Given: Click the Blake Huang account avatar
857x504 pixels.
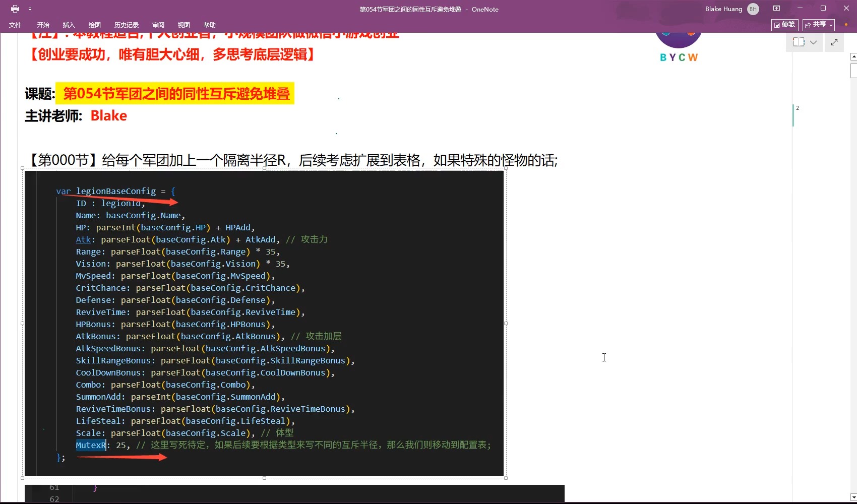Looking at the screenshot, I should [752, 9].
